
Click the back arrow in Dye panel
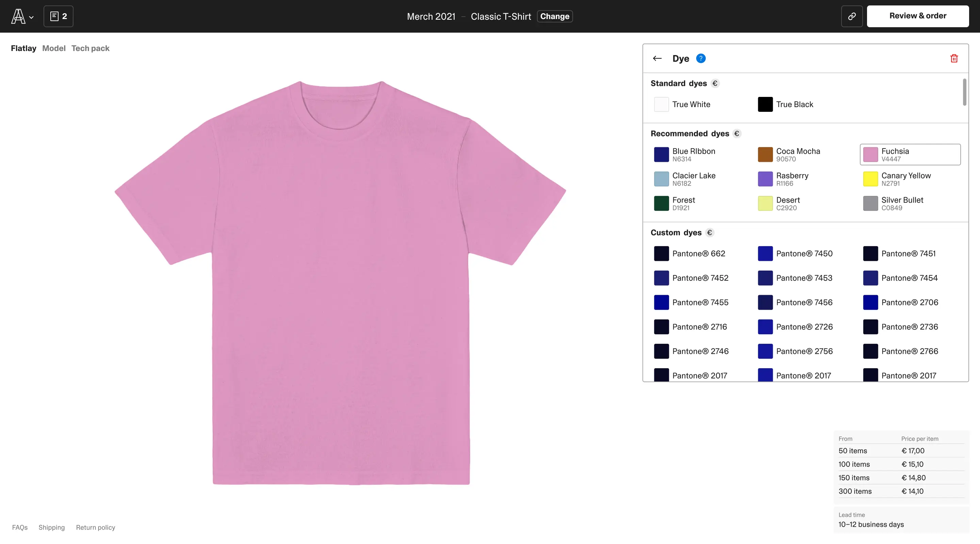[x=657, y=58]
